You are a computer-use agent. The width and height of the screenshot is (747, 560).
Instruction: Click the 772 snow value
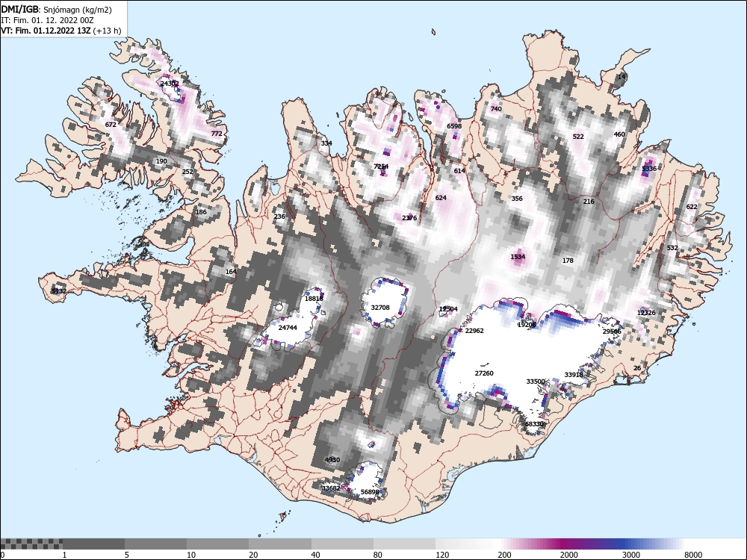[217, 134]
